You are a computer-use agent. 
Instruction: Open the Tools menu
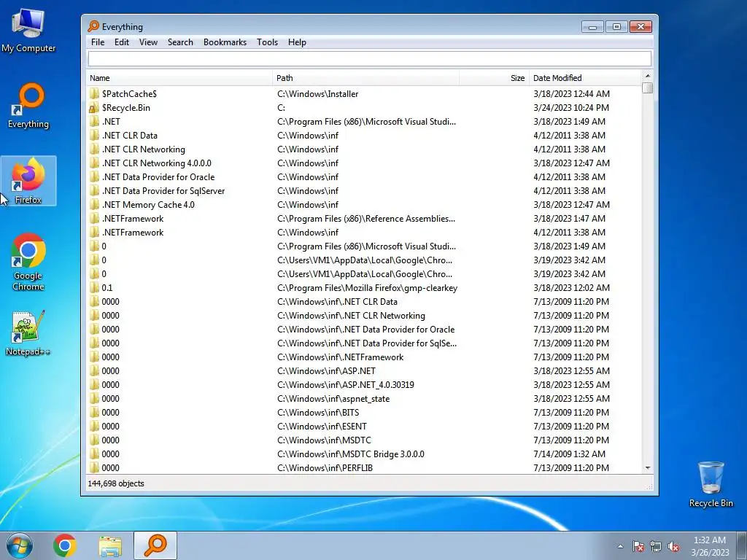click(267, 42)
